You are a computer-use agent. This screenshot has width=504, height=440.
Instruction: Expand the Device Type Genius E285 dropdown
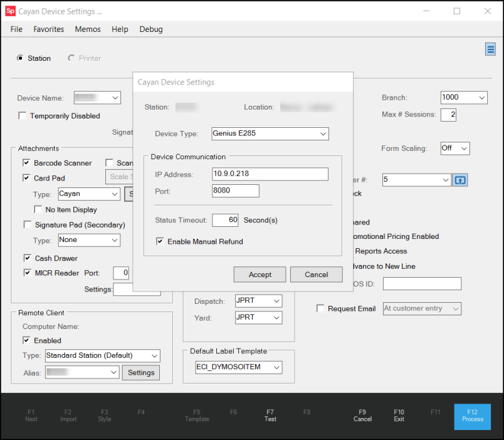click(270, 134)
